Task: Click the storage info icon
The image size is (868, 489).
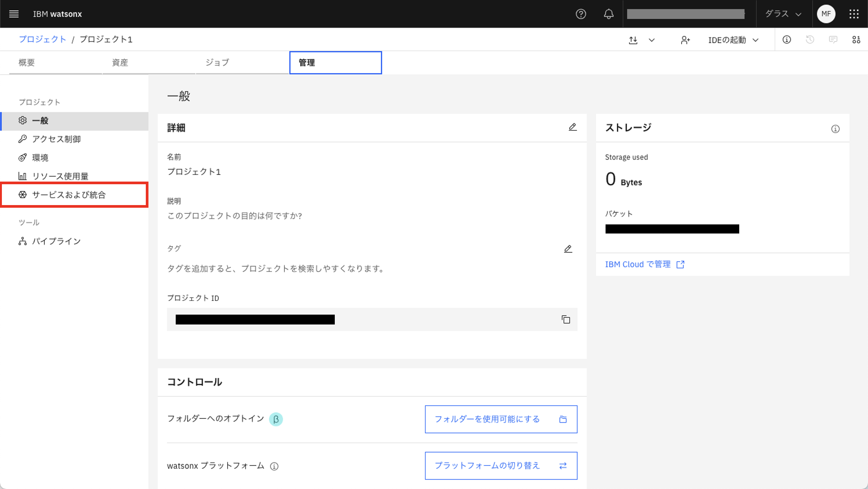Action: pyautogui.click(x=835, y=129)
